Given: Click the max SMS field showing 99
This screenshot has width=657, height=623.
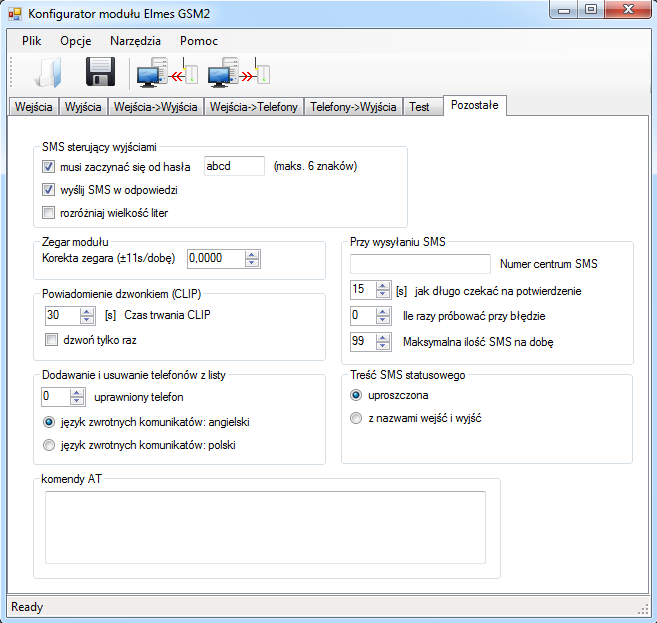Looking at the screenshot, I should tap(363, 341).
